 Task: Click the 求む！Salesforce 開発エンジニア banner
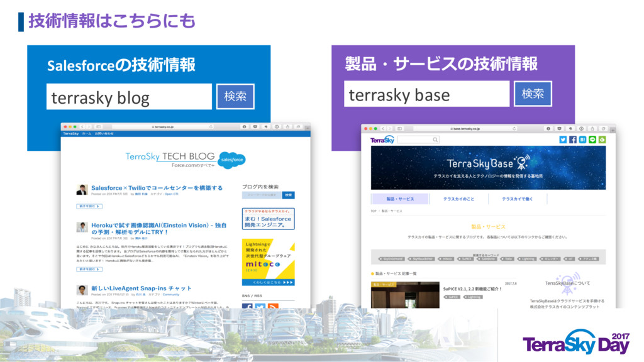click(x=268, y=219)
